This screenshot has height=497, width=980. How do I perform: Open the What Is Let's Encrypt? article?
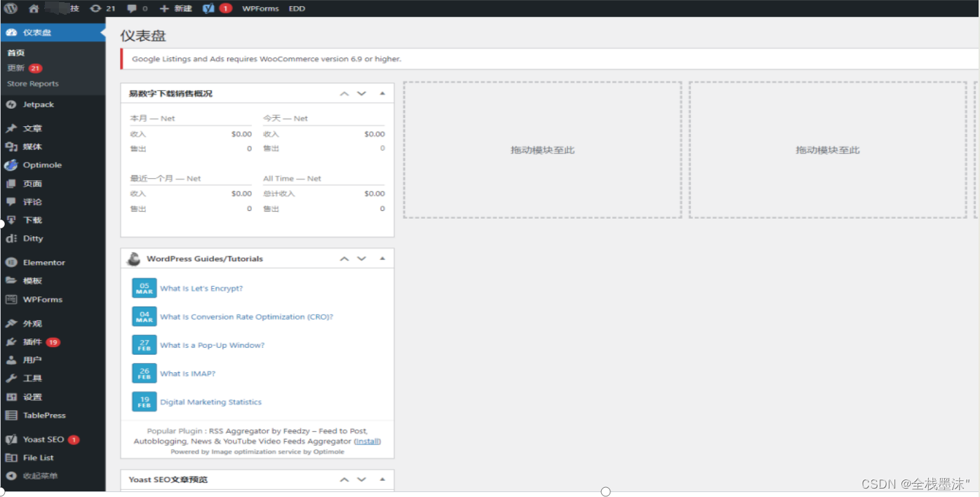pyautogui.click(x=201, y=288)
